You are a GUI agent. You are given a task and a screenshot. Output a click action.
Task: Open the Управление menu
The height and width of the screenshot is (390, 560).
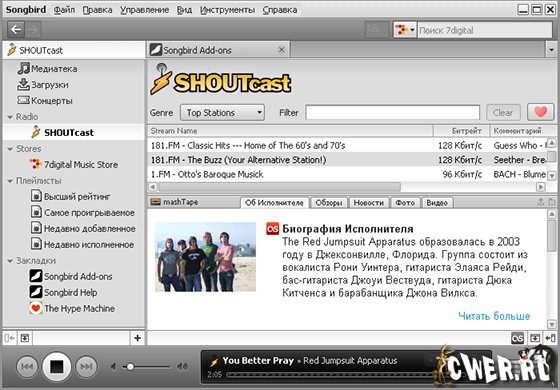click(144, 10)
